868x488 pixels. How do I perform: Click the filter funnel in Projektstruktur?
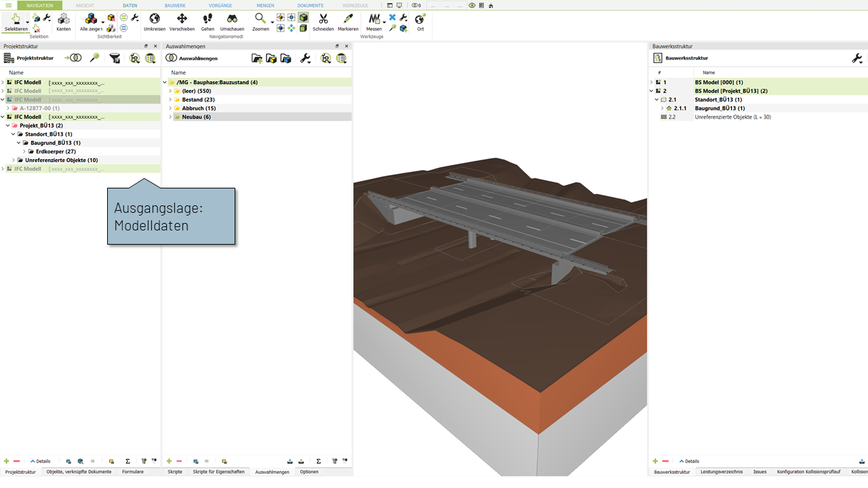[x=115, y=58]
